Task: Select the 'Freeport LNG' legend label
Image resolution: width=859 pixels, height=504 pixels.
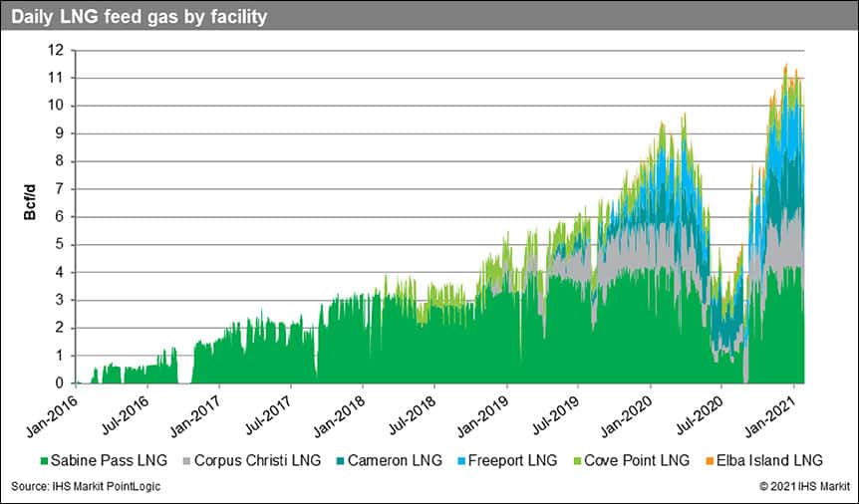Action: click(512, 461)
